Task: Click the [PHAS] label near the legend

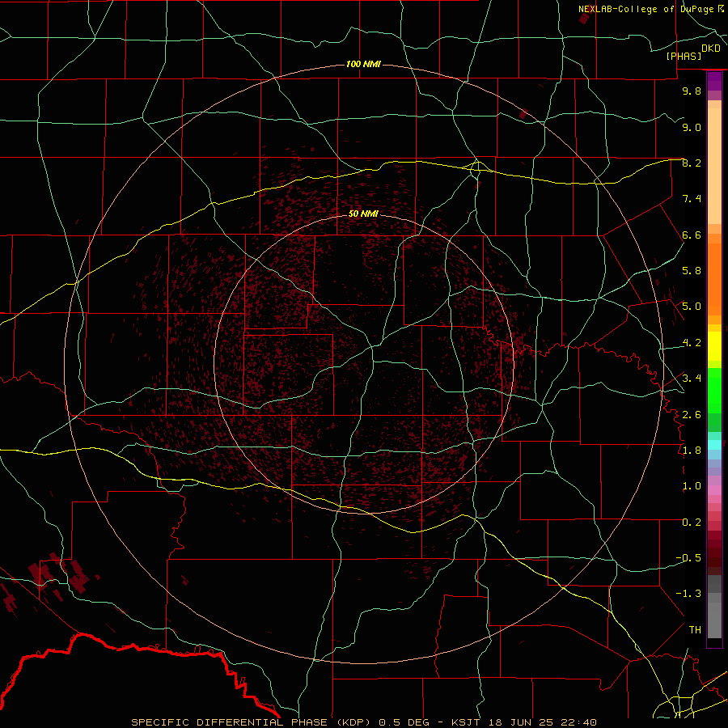Action: tap(684, 57)
